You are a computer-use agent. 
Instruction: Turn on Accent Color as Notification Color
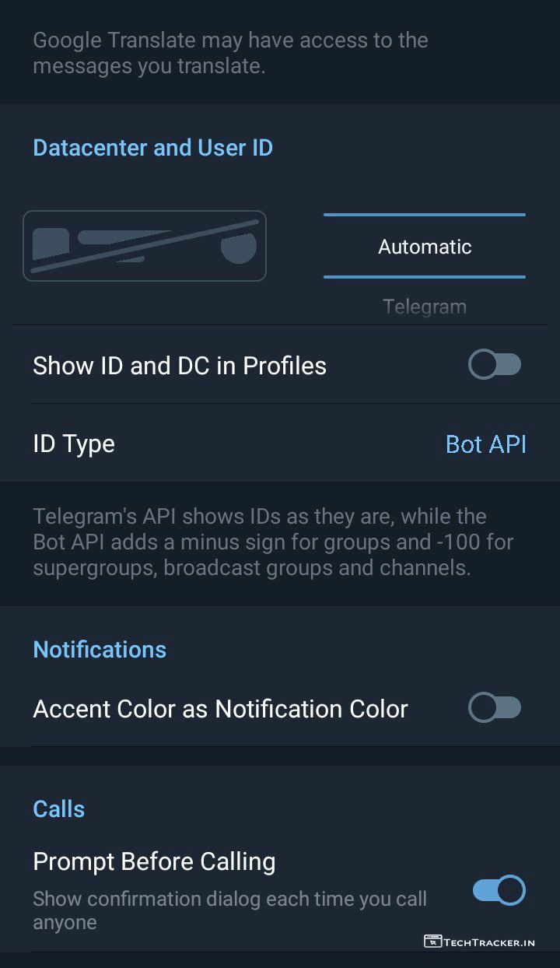pos(495,708)
